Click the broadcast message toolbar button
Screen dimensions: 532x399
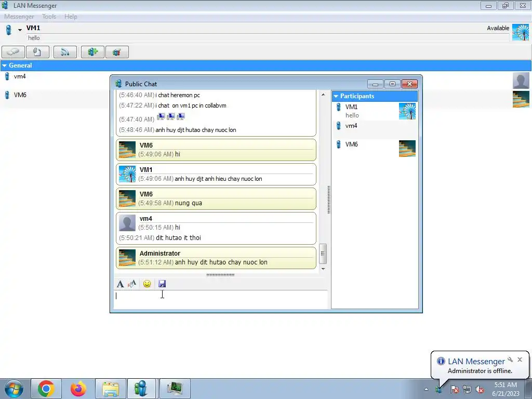click(65, 52)
